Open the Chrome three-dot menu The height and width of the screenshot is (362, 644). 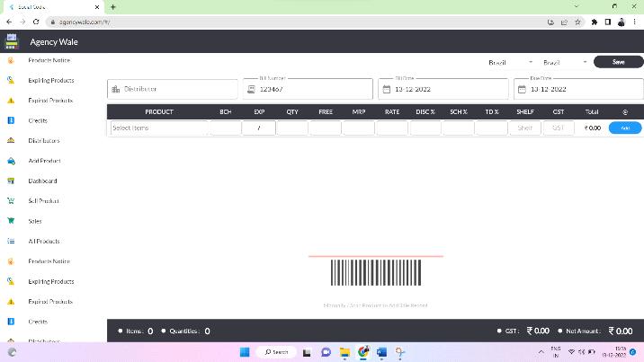[634, 22]
